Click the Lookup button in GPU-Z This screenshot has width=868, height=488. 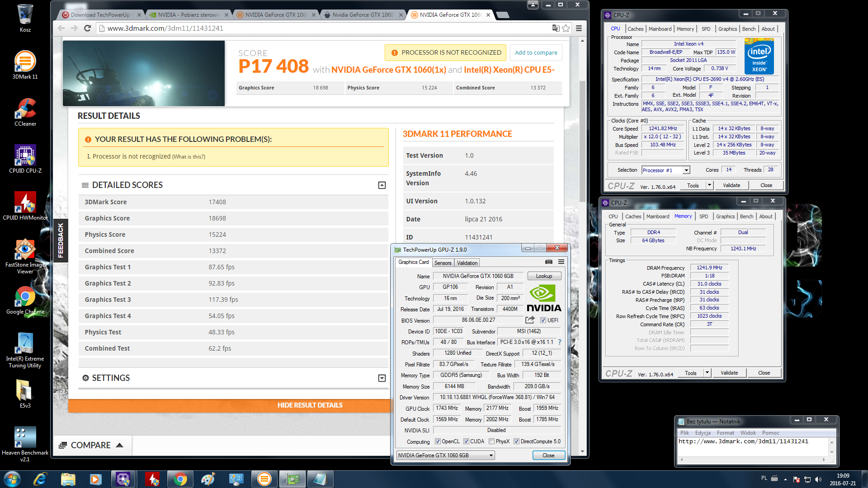point(544,276)
